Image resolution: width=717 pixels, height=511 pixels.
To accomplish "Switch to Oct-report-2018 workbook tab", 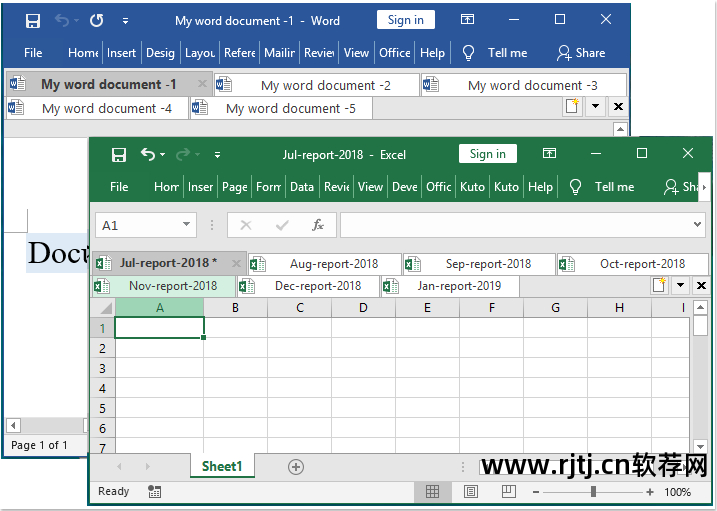I will click(633, 264).
